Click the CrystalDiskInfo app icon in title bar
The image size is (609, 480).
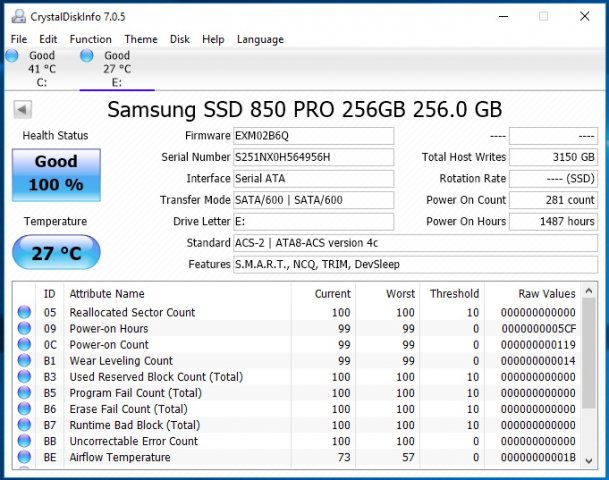click(15, 16)
